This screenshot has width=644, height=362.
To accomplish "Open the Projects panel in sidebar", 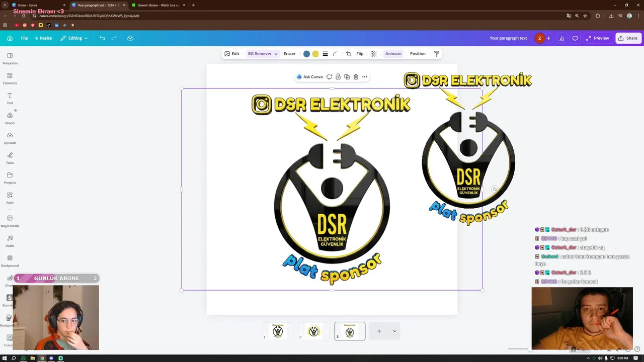I will 10,177.
